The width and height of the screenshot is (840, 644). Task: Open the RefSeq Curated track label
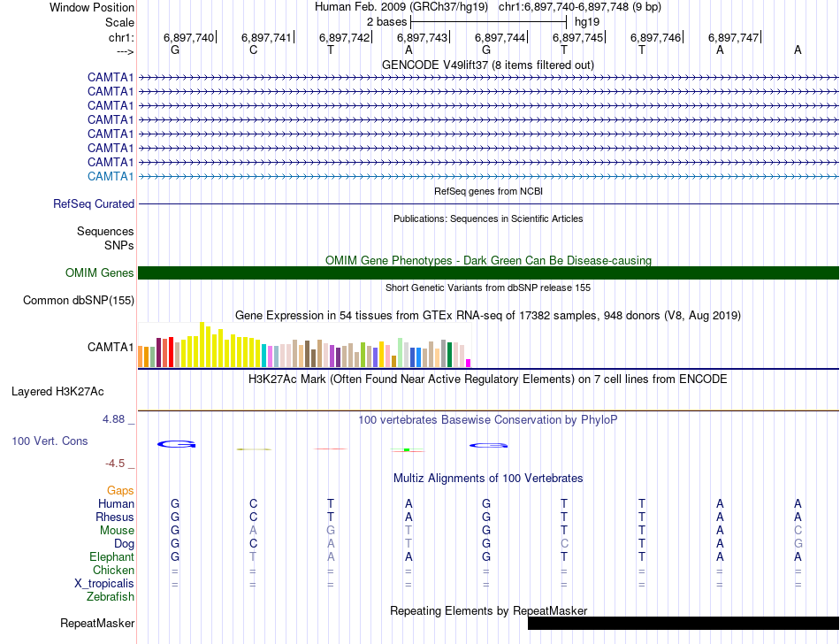coord(94,204)
